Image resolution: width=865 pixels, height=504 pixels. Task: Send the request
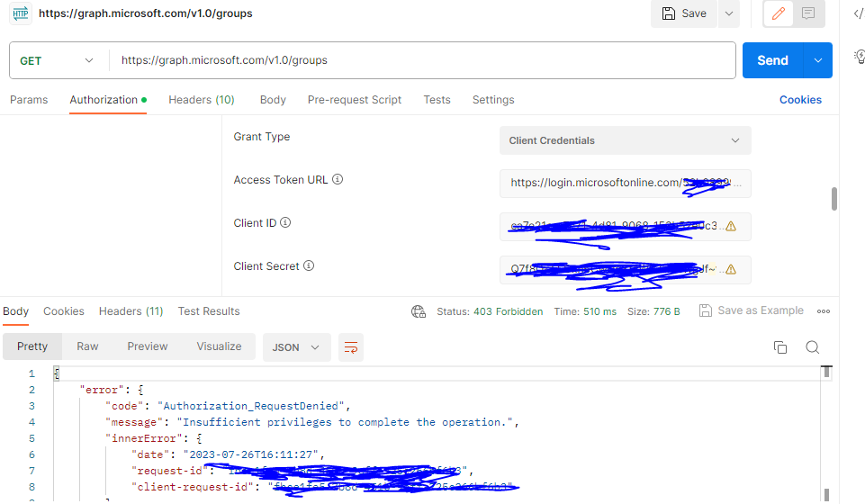(x=772, y=60)
